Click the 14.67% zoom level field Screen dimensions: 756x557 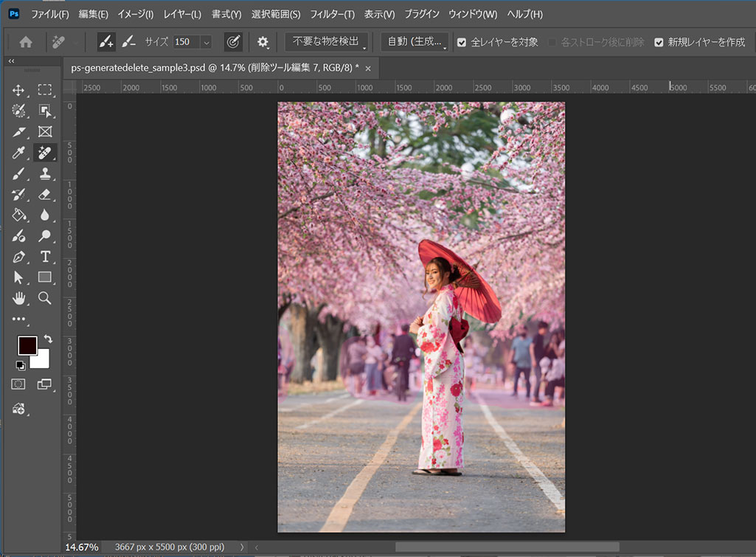[x=81, y=547]
